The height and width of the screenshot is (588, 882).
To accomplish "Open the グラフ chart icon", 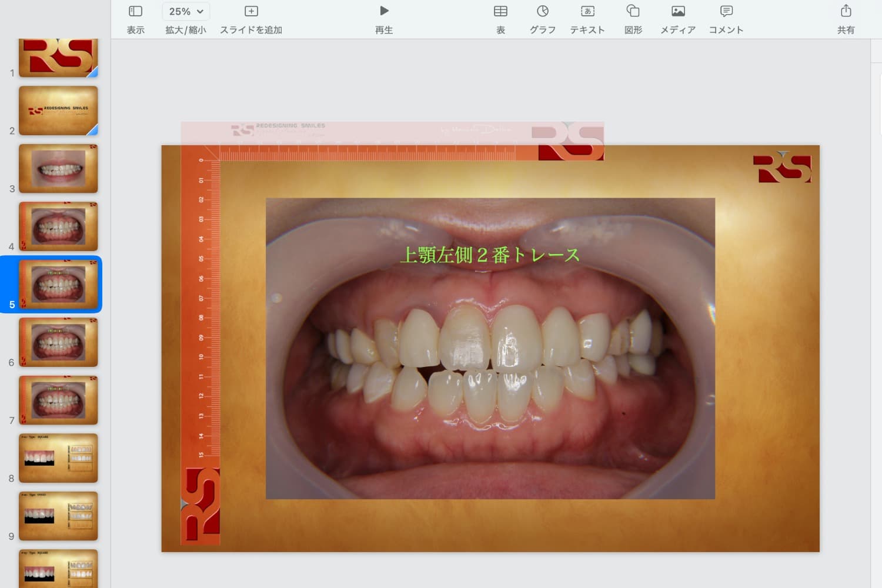I will [x=542, y=11].
